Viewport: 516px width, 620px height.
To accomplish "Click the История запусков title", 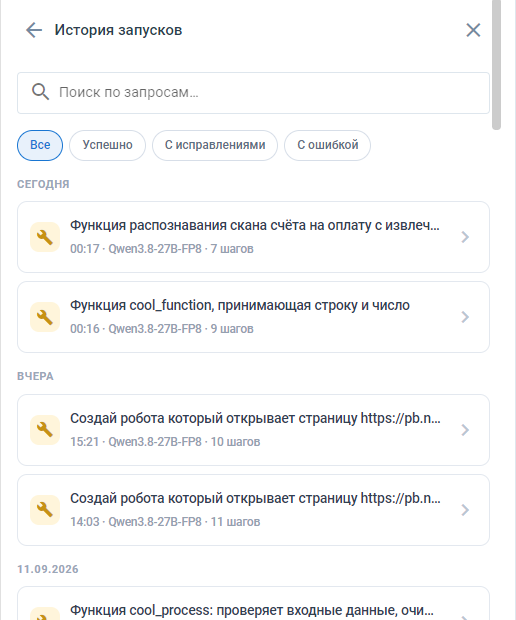I will click(x=118, y=30).
